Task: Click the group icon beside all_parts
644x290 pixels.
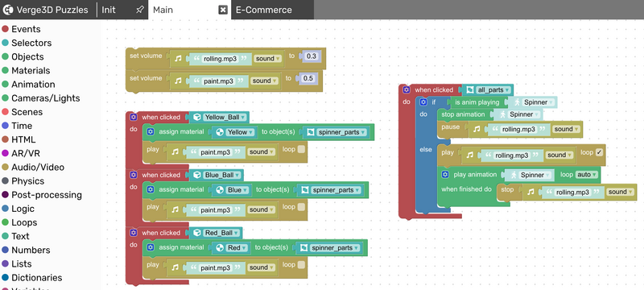Action: [470, 90]
